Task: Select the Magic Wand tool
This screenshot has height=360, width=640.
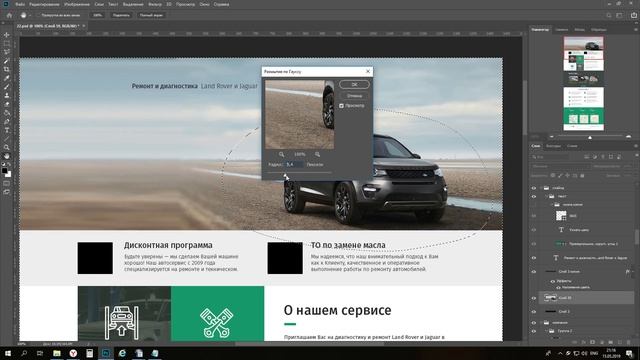Action: [x=7, y=61]
